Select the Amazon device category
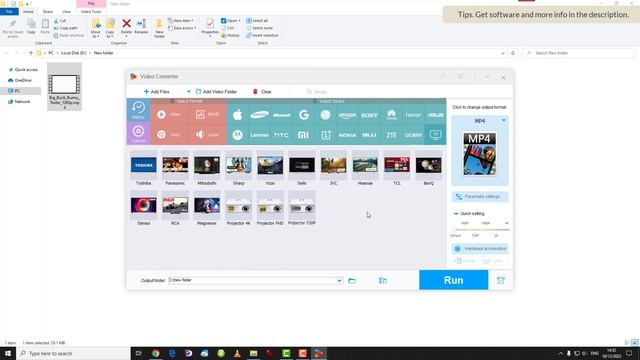Screen dimensions: 640x360 coord(347,116)
